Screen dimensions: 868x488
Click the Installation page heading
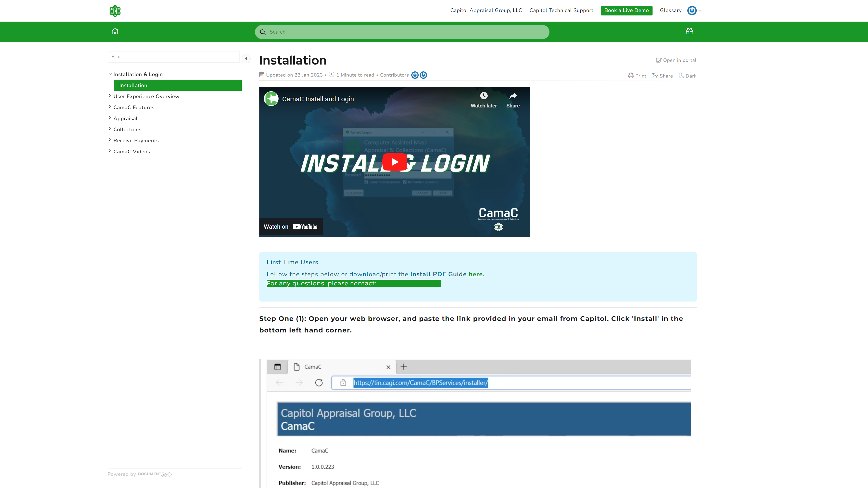[293, 60]
